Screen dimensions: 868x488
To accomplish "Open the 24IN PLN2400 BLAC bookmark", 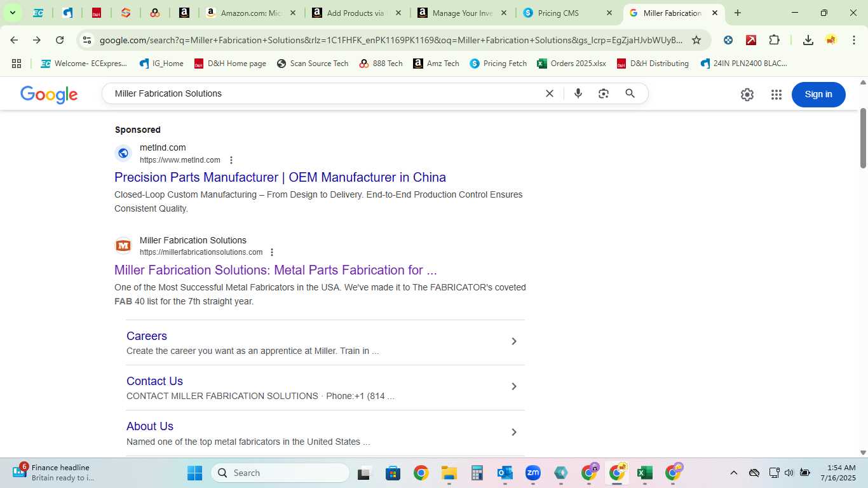I will click(743, 64).
